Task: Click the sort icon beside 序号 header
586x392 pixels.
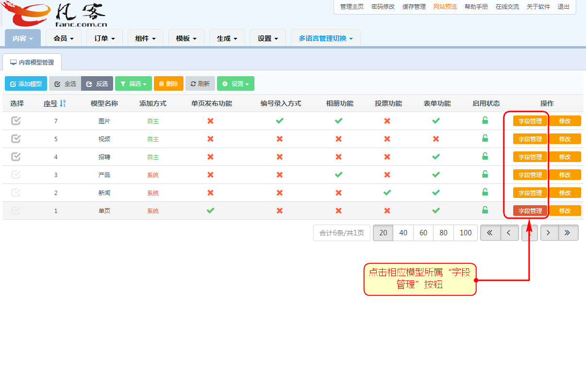Action: tap(63, 103)
